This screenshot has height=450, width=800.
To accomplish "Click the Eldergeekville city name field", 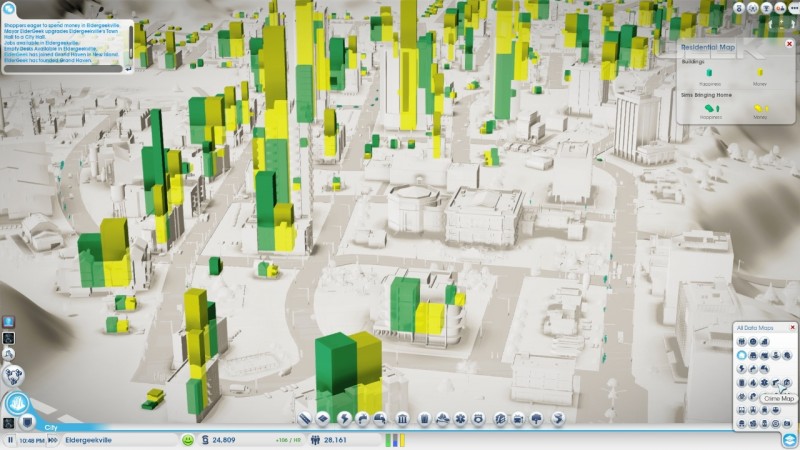I will 119,440.
